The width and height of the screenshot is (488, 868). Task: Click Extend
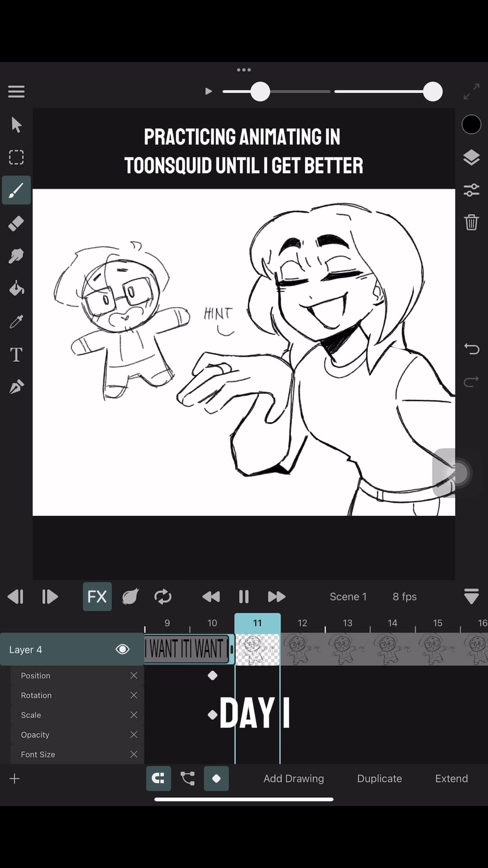451,778
